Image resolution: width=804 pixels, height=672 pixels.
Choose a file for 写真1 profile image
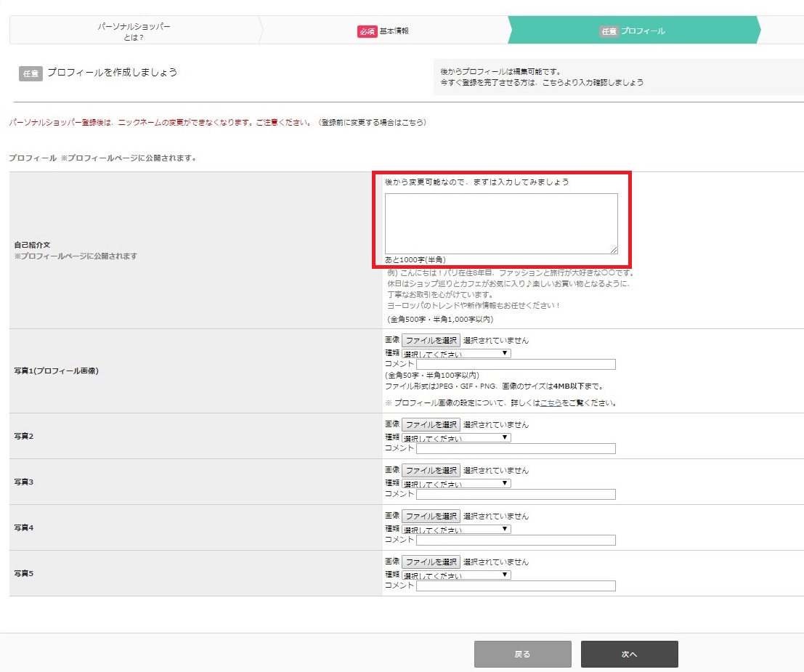click(431, 340)
